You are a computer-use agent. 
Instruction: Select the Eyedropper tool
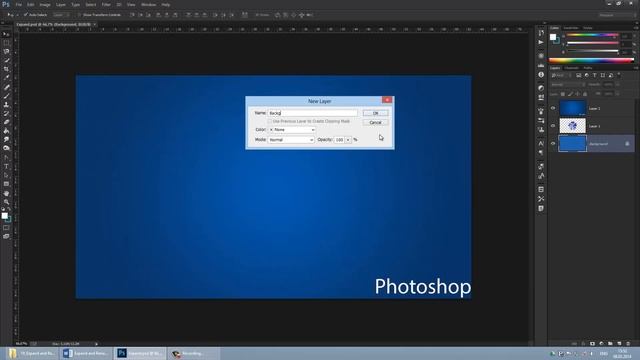(x=6, y=78)
